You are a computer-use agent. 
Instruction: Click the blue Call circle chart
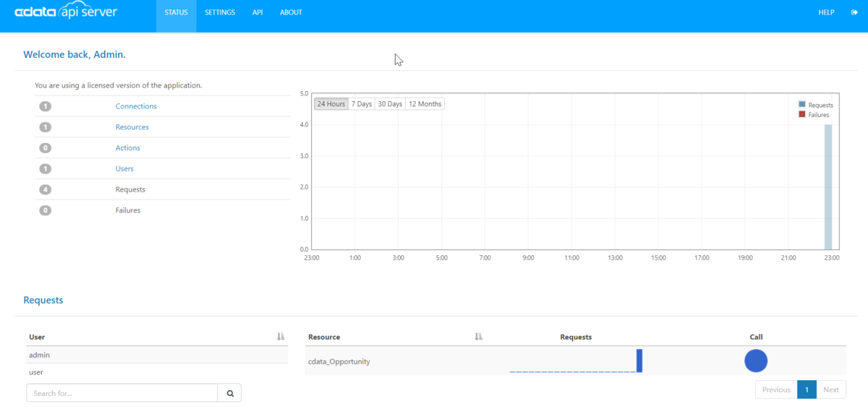(756, 361)
